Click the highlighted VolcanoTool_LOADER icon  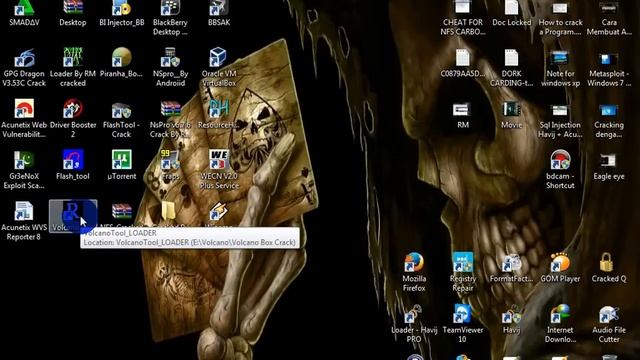(x=73, y=212)
